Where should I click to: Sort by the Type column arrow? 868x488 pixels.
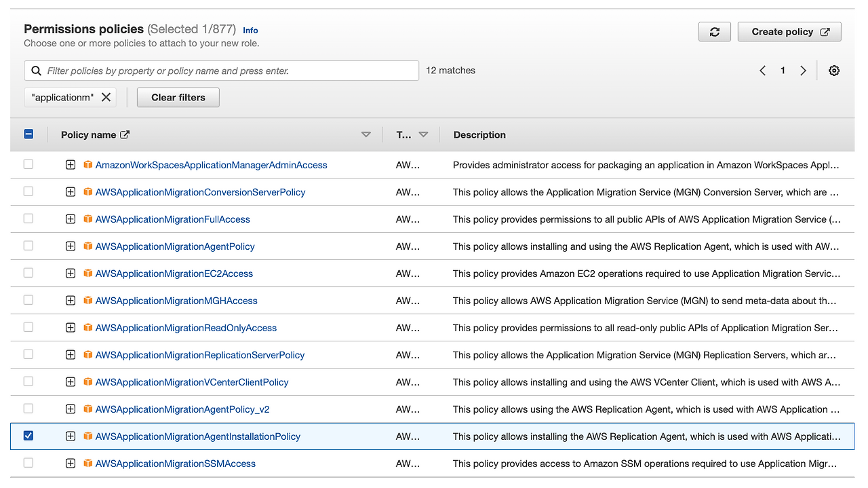[x=423, y=134]
